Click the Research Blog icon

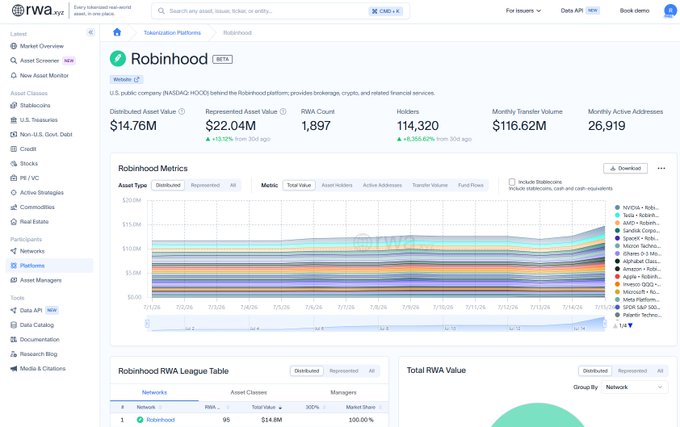[x=13, y=354]
